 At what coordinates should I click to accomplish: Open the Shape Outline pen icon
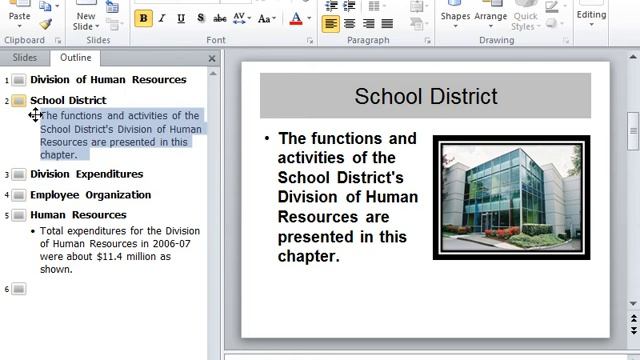coord(552,6)
